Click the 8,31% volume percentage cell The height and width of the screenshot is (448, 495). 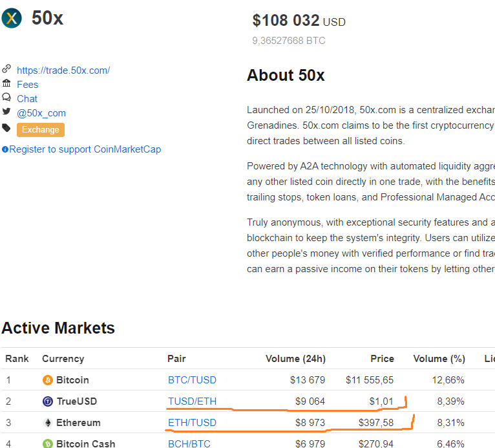(451, 423)
